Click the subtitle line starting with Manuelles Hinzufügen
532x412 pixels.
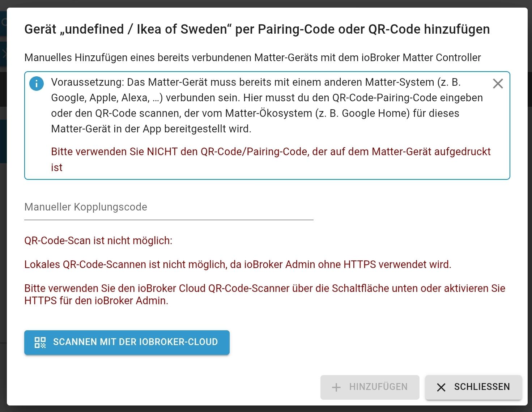[x=252, y=58]
